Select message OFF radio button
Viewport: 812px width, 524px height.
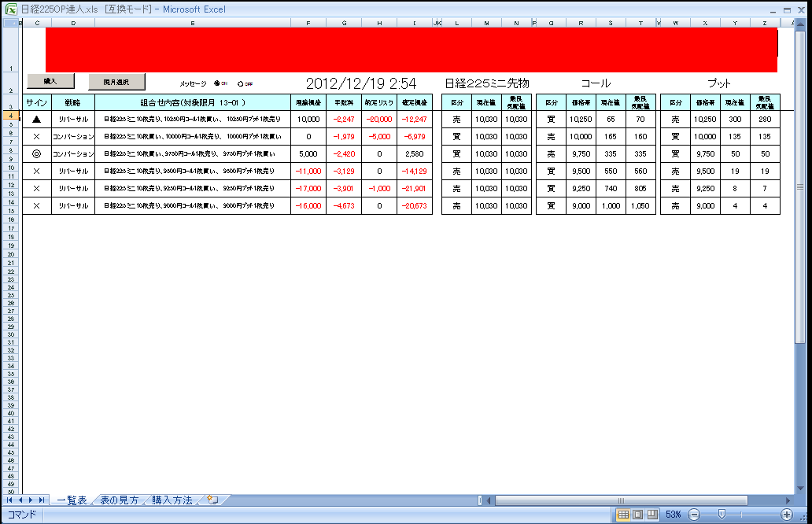coord(240,84)
